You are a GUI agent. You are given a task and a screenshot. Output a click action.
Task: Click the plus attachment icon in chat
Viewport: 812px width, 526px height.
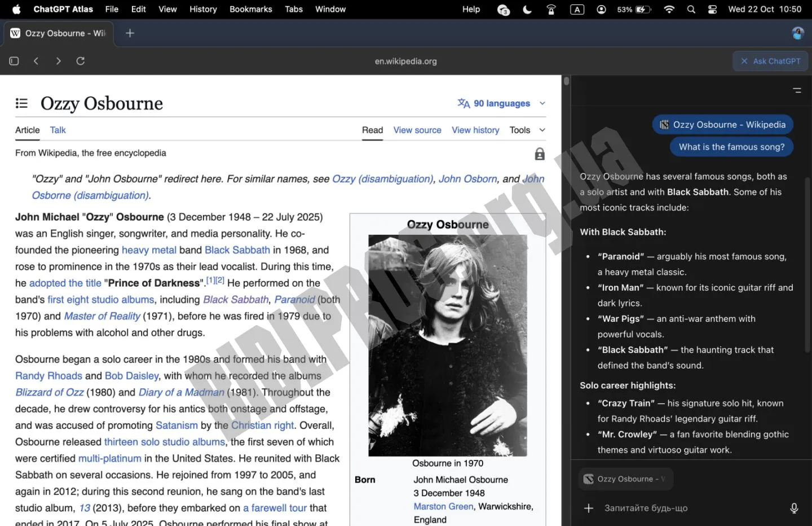tap(589, 508)
